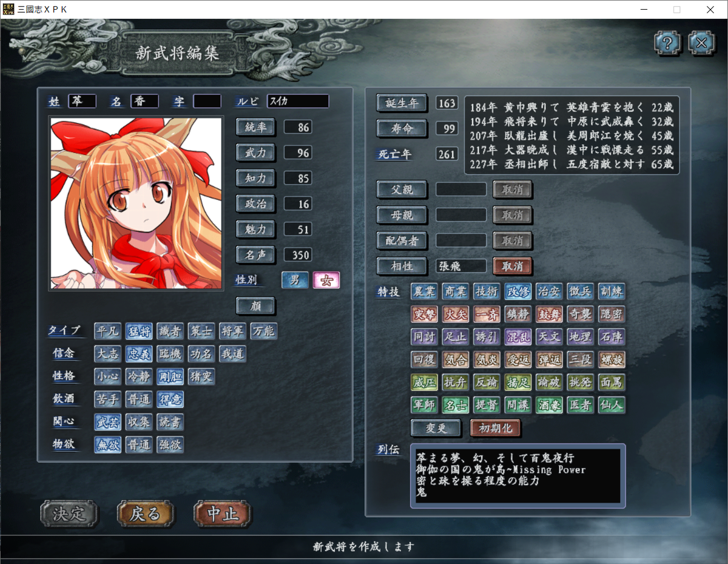
Task: Enable the 治安 skill
Action: (549, 291)
